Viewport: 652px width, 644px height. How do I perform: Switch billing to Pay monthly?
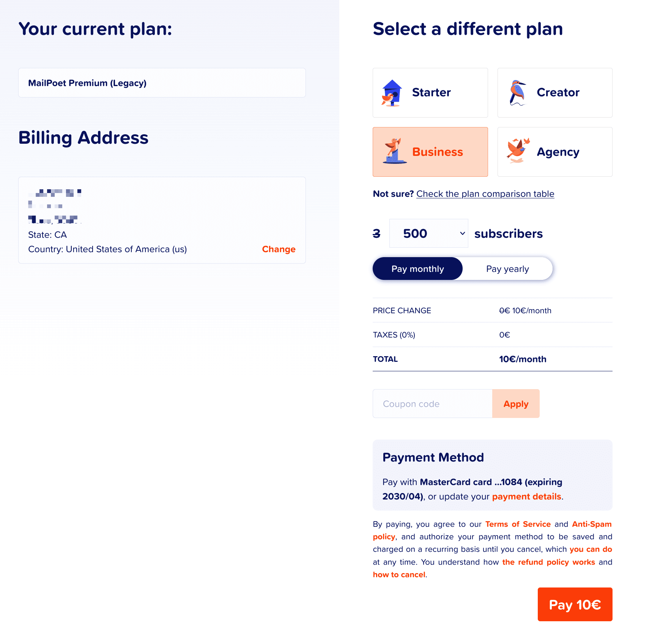[417, 269]
